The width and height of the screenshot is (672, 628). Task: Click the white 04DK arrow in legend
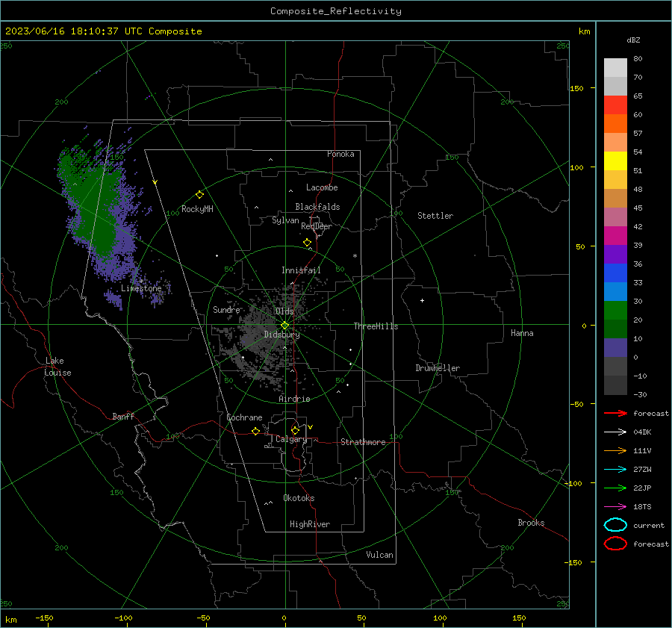[x=615, y=432]
